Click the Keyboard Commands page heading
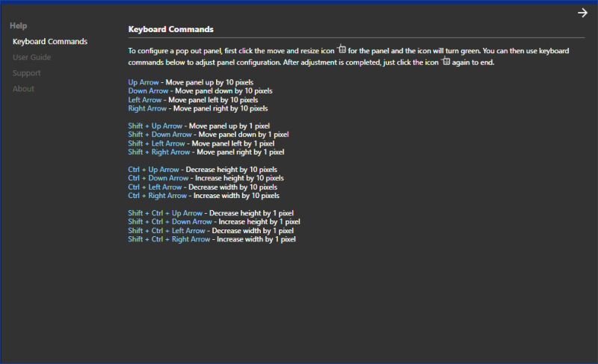Image resolution: width=598 pixels, height=364 pixels. [170, 29]
